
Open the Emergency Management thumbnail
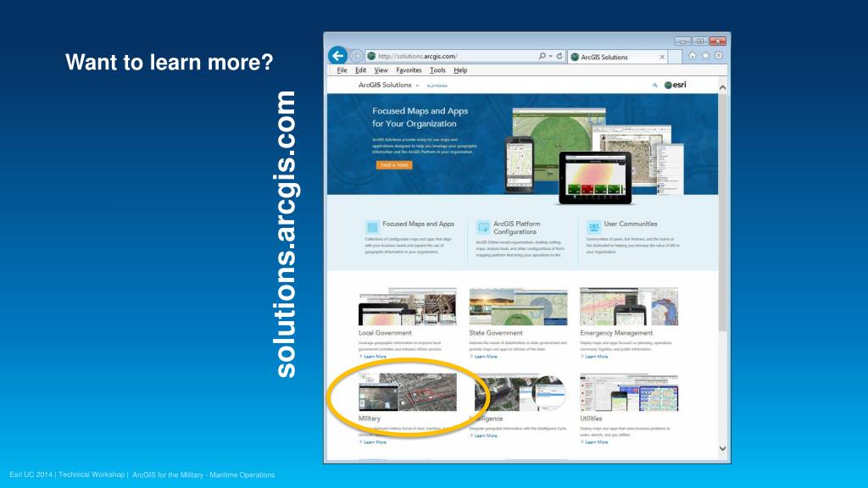point(629,307)
